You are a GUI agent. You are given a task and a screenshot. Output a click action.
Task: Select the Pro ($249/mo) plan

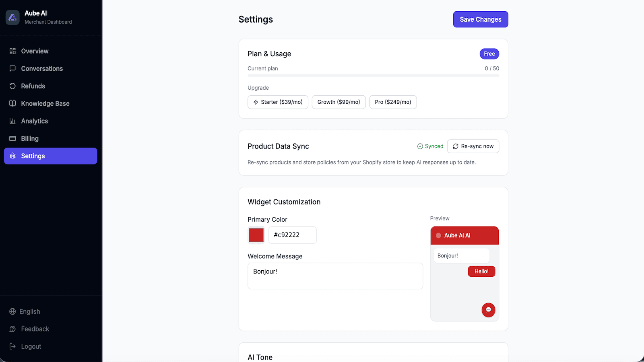click(x=393, y=102)
